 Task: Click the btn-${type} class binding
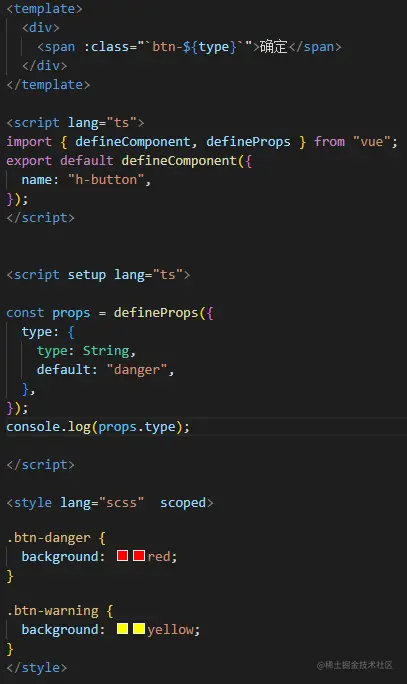coord(195,47)
